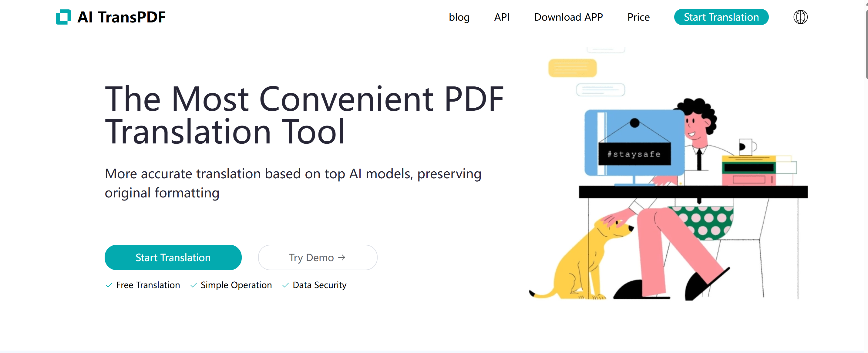Open the language globe selector
The width and height of the screenshot is (868, 353).
click(800, 17)
